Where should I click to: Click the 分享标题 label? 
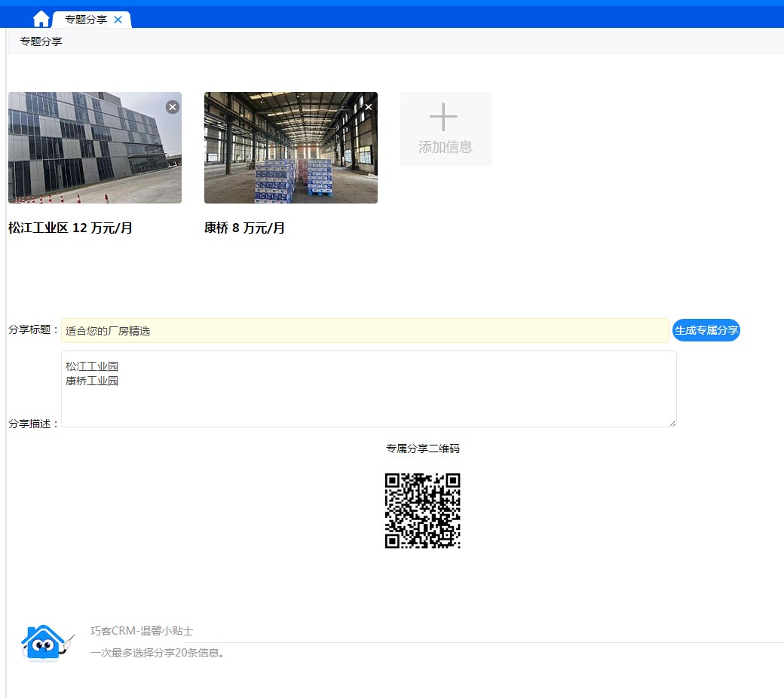[x=33, y=329]
